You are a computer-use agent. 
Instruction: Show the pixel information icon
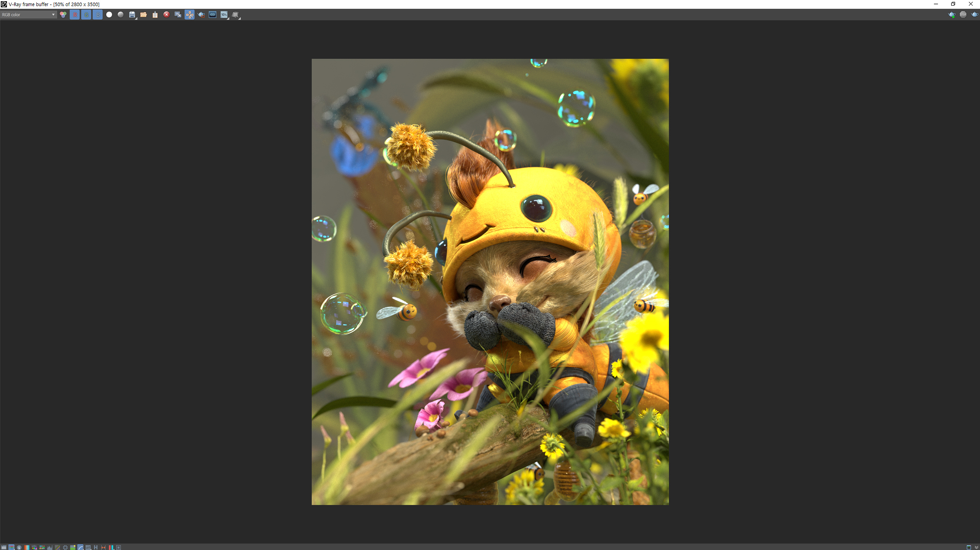coord(19,547)
